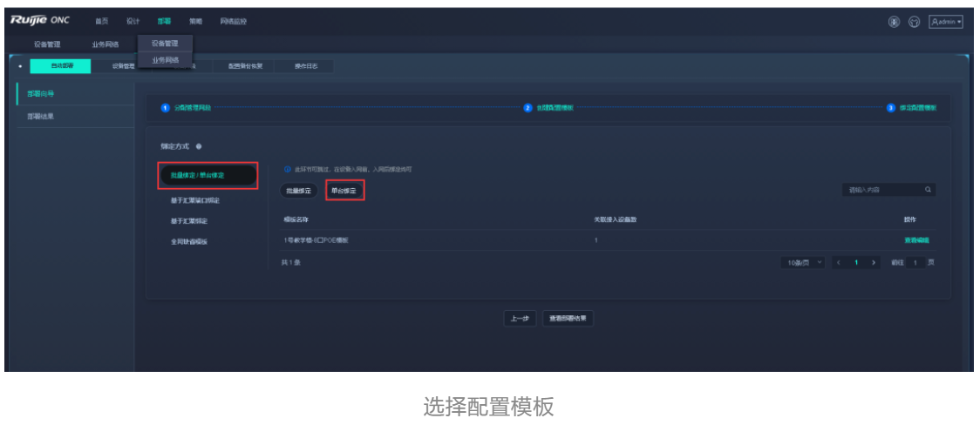Click the help dot next to 绑定方式

199,146
